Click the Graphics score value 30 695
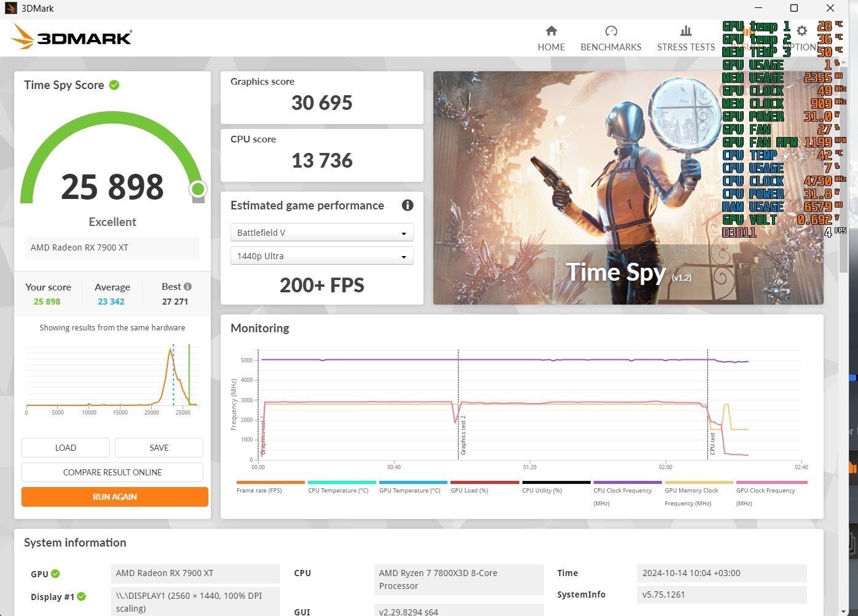The image size is (858, 616). click(322, 103)
